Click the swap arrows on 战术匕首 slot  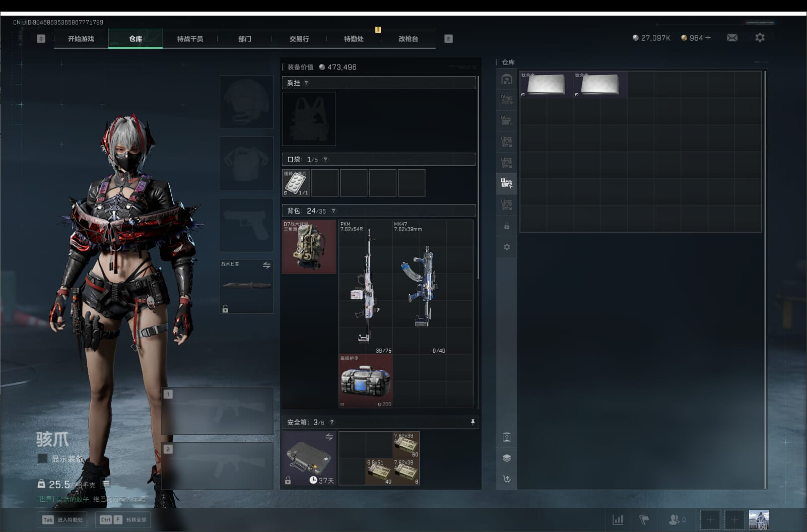point(266,265)
